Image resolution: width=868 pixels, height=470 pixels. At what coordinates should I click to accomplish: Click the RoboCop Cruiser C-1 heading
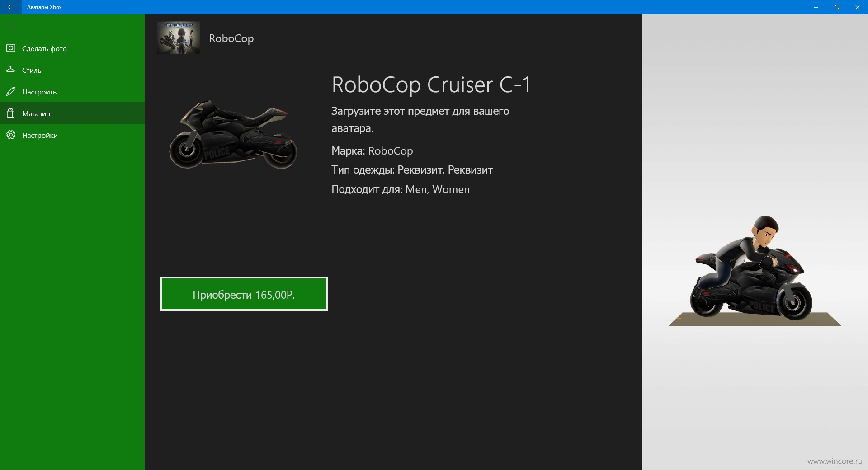point(431,85)
